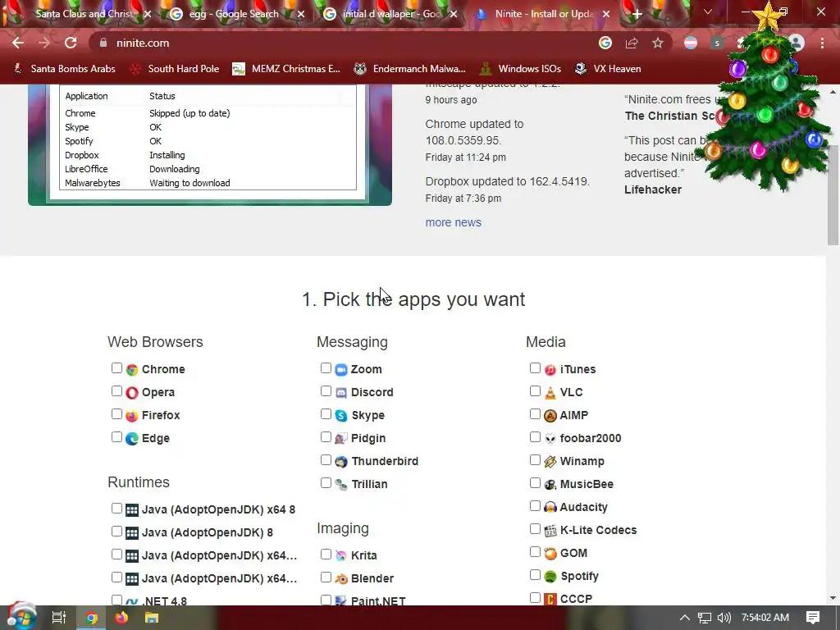
Task: Open Task View on the taskbar
Action: click(59, 618)
